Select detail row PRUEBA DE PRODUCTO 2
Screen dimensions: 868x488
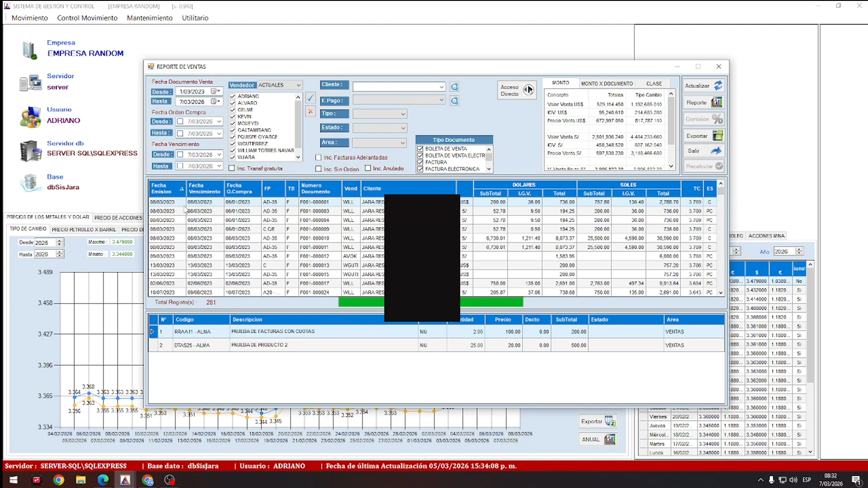[x=437, y=345]
